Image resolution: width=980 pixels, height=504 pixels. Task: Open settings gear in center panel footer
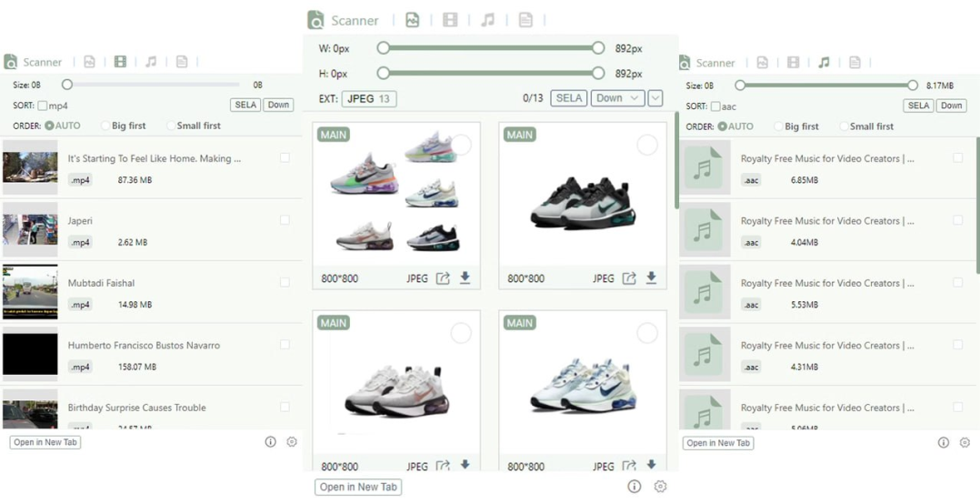point(660,487)
